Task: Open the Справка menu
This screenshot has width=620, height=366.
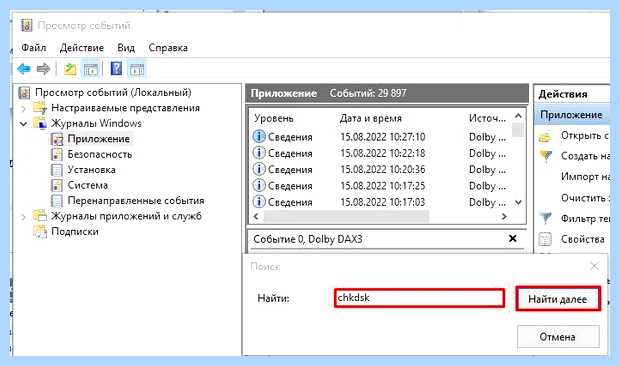Action: click(x=168, y=48)
